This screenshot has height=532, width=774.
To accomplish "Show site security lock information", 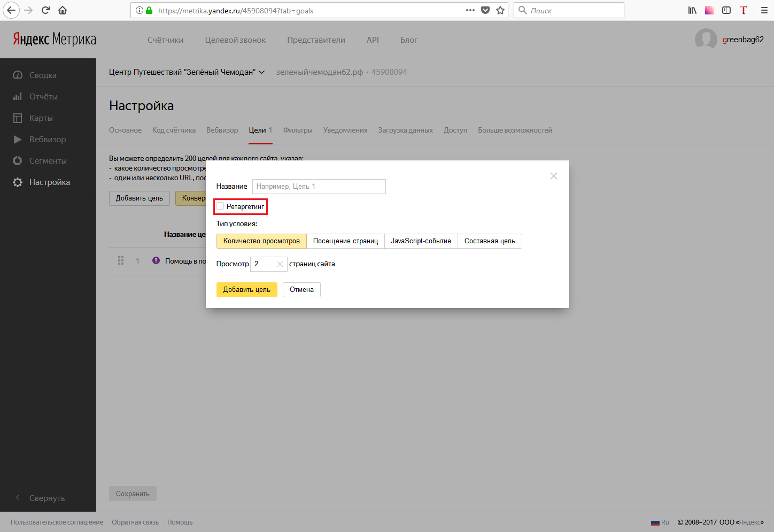I will (x=149, y=10).
